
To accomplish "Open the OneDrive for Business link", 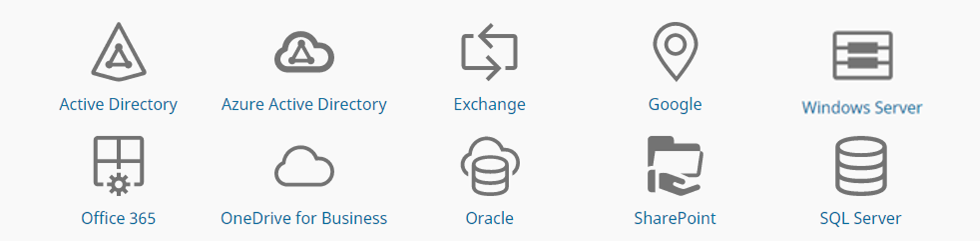I will [304, 219].
